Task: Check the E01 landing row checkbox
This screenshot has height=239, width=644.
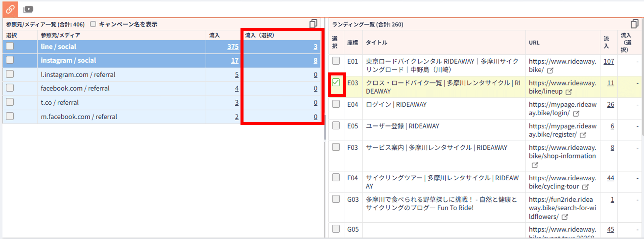Action: point(336,61)
